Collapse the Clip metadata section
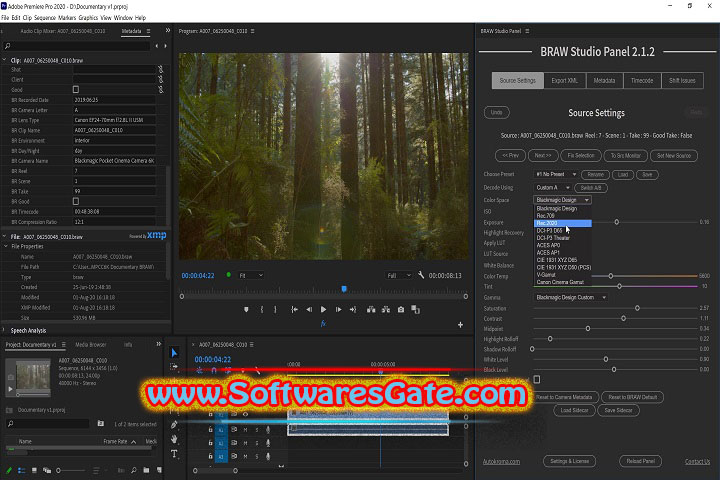 [x=4, y=60]
